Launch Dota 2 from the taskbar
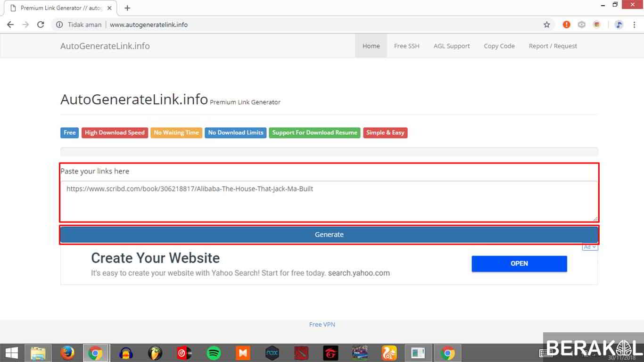Image resolution: width=644 pixels, height=362 pixels. pos(301,353)
